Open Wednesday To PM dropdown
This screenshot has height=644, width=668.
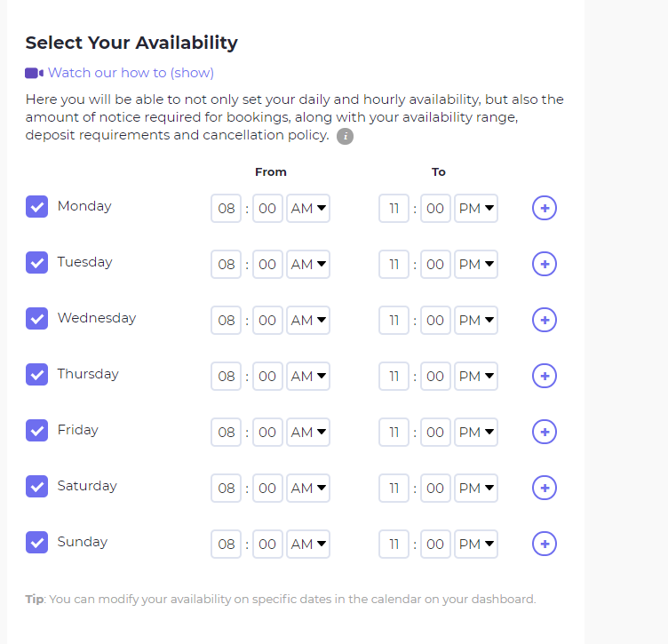[x=476, y=320]
